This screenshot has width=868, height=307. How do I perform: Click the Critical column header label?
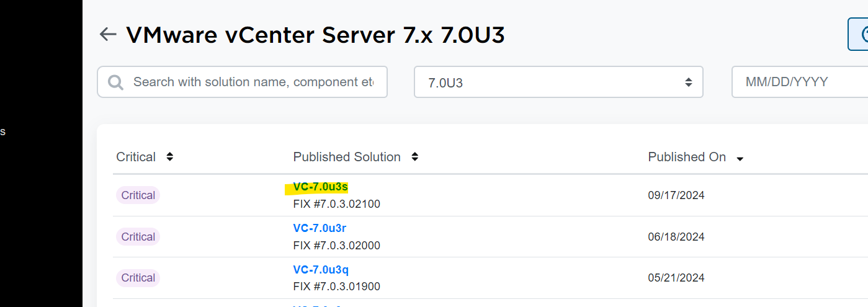[136, 157]
